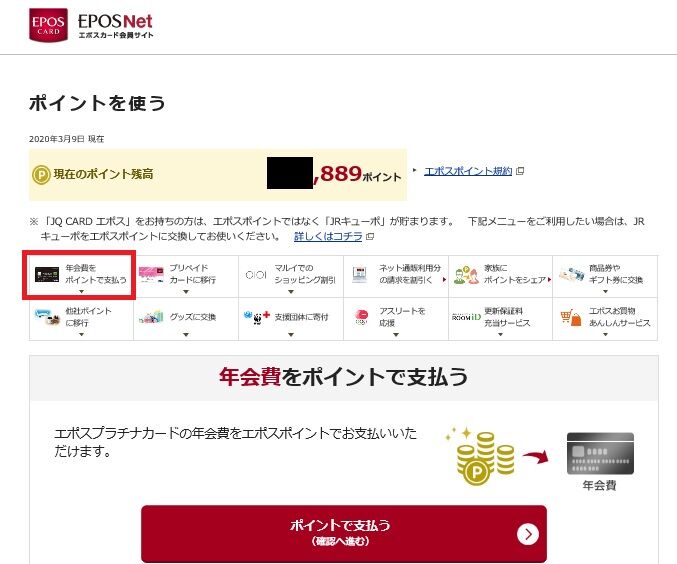Click the 現在のポイント残高 label
Screen dimensions: 677x564
pyautogui.click(x=103, y=174)
